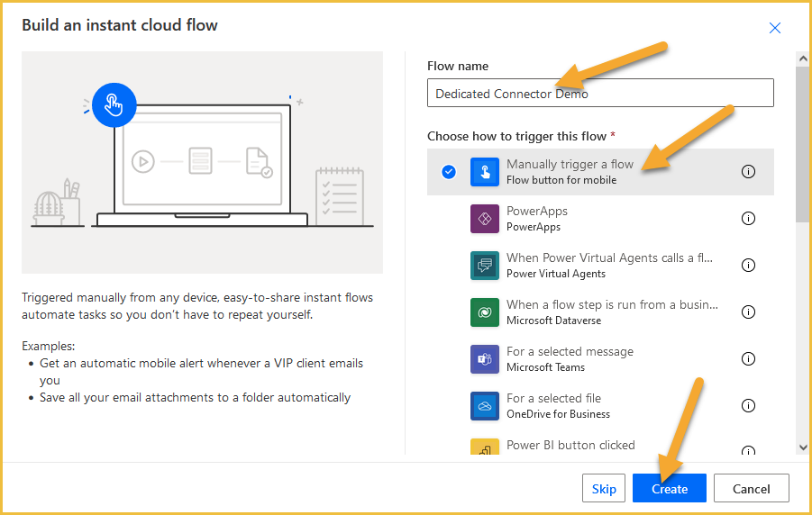Screen dimensions: 812x515
Task: Click the blue Create button
Action: [669, 488]
